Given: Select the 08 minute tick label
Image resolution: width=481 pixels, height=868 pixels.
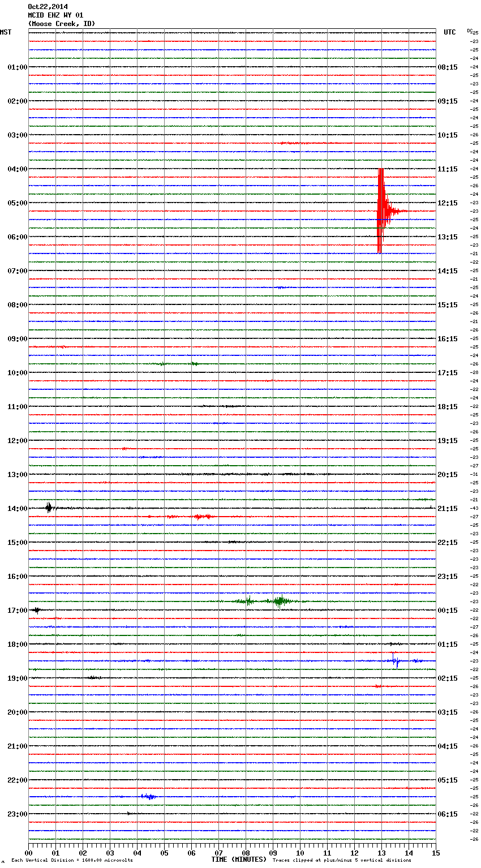Looking at the screenshot, I should point(246,853).
